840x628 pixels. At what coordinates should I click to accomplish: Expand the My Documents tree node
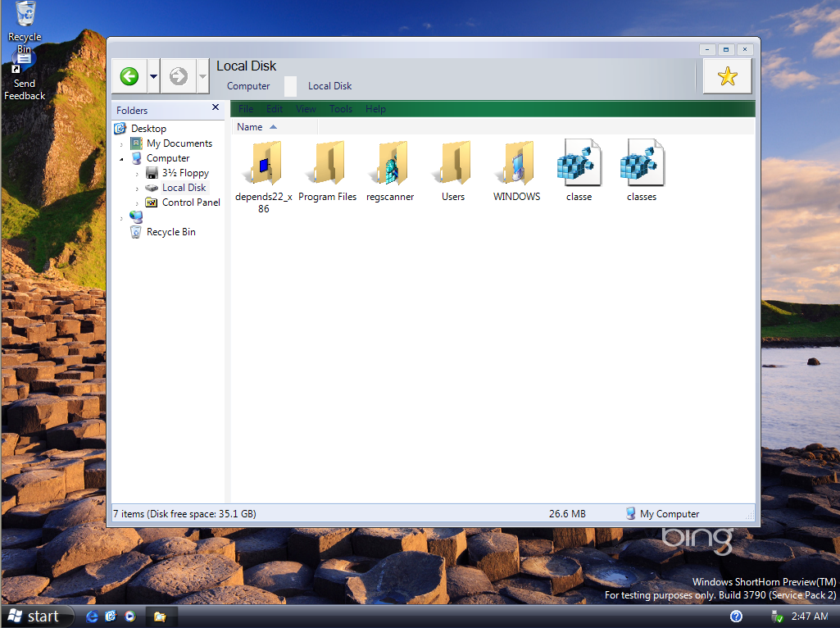click(121, 143)
